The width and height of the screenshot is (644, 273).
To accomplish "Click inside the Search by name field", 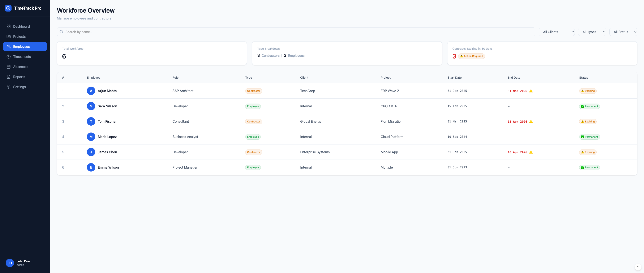I will pos(175,32).
